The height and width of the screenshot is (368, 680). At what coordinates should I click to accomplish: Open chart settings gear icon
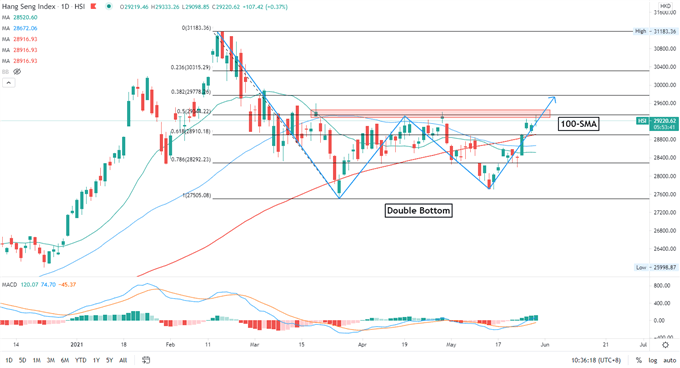coord(665,345)
